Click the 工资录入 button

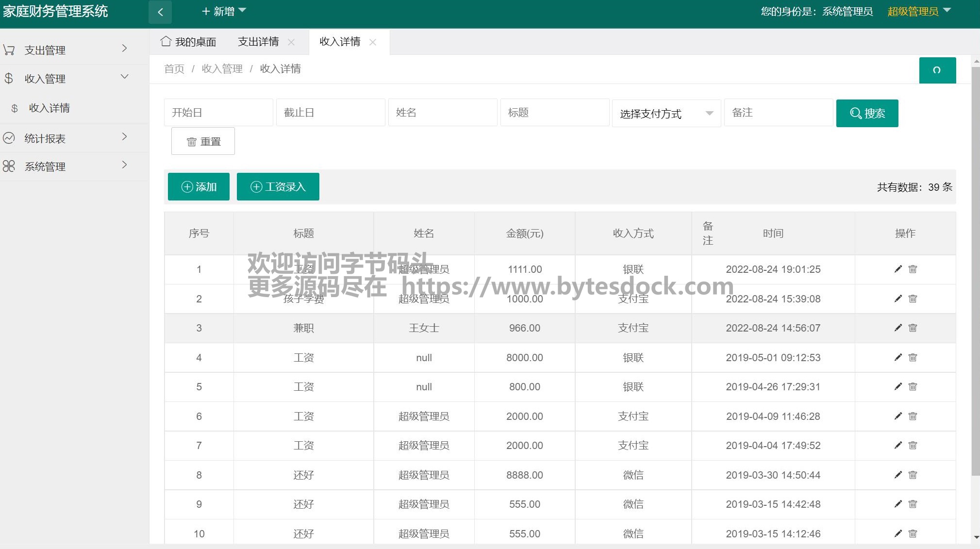tap(278, 186)
